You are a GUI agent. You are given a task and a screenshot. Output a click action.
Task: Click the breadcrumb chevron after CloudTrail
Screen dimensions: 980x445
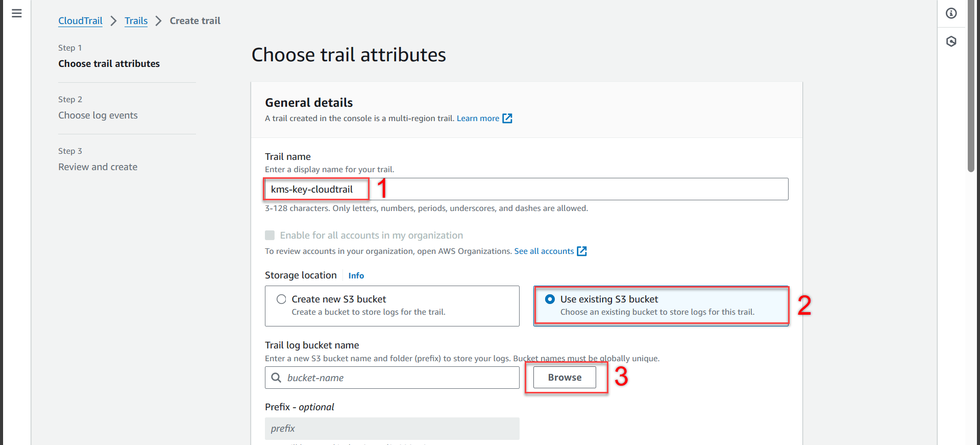[114, 21]
